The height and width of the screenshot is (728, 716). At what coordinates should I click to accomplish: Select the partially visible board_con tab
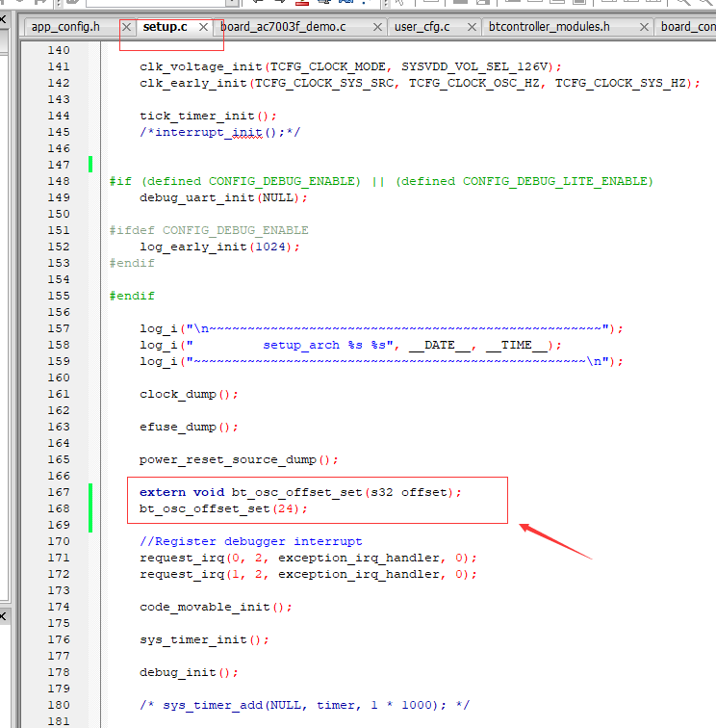pyautogui.click(x=688, y=27)
